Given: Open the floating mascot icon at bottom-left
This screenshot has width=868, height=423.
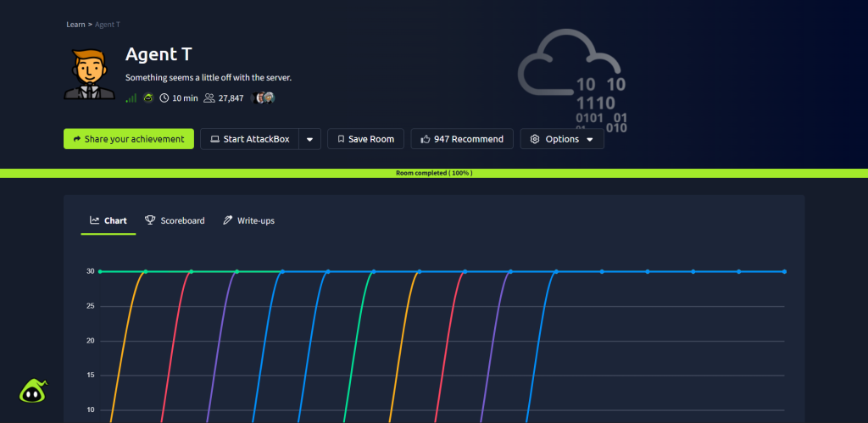Looking at the screenshot, I should [33, 390].
